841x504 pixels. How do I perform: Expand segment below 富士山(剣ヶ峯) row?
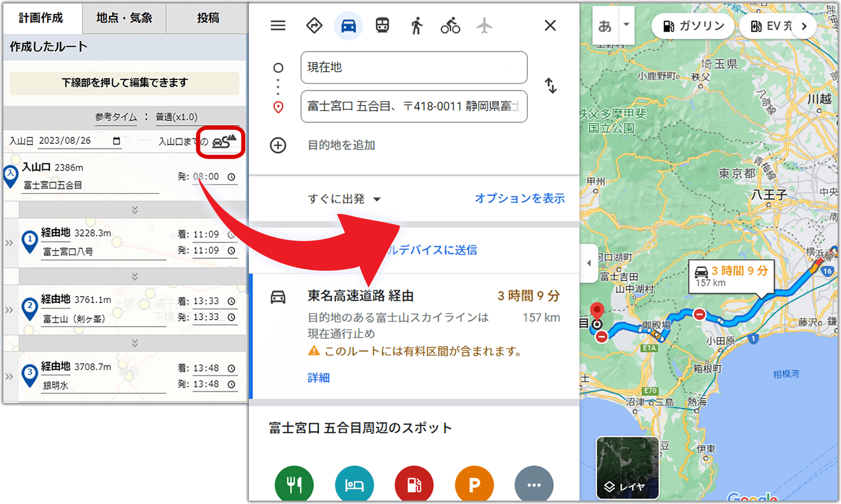tap(134, 343)
